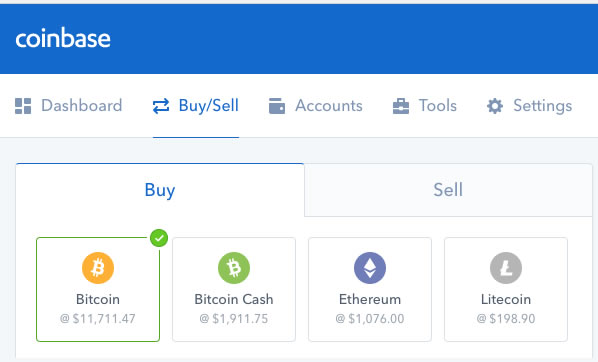Switch to the Sell tab

448,190
